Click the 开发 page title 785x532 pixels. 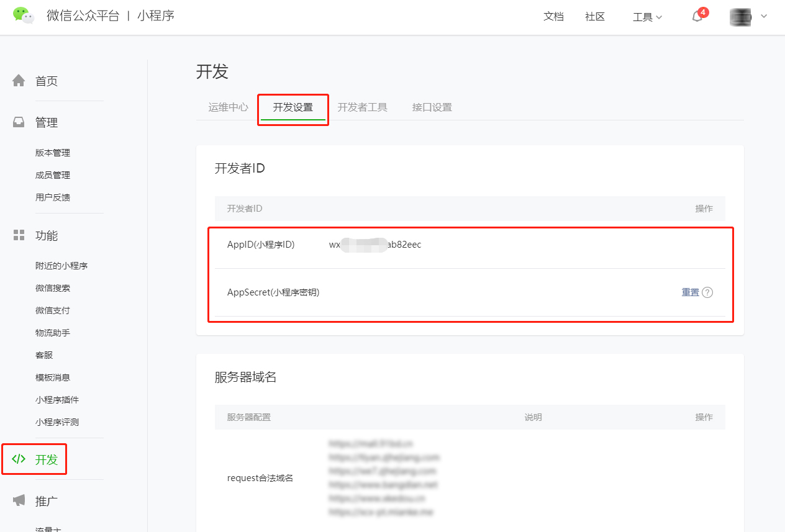212,71
